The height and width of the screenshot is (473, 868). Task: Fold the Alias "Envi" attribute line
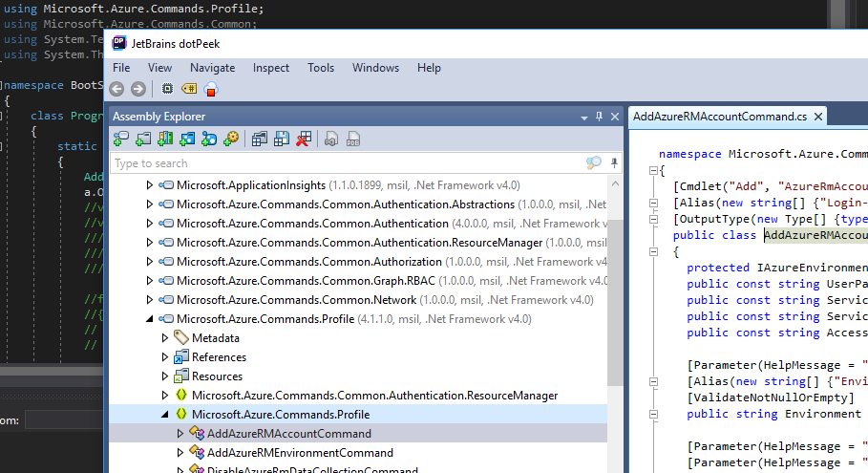click(x=653, y=381)
